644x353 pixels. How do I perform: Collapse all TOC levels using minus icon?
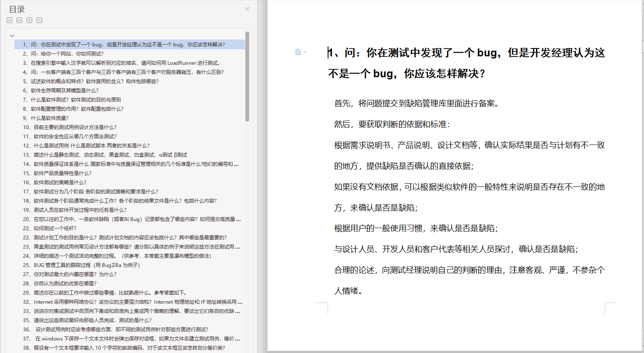[39, 20]
